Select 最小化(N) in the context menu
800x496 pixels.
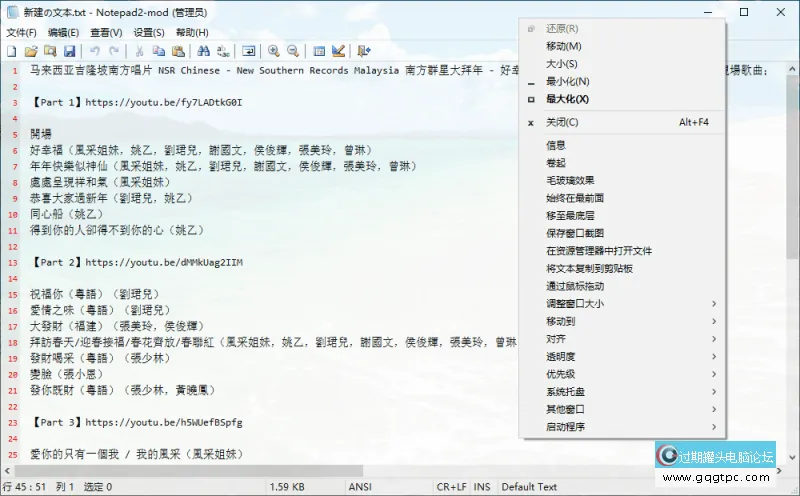click(x=622, y=81)
